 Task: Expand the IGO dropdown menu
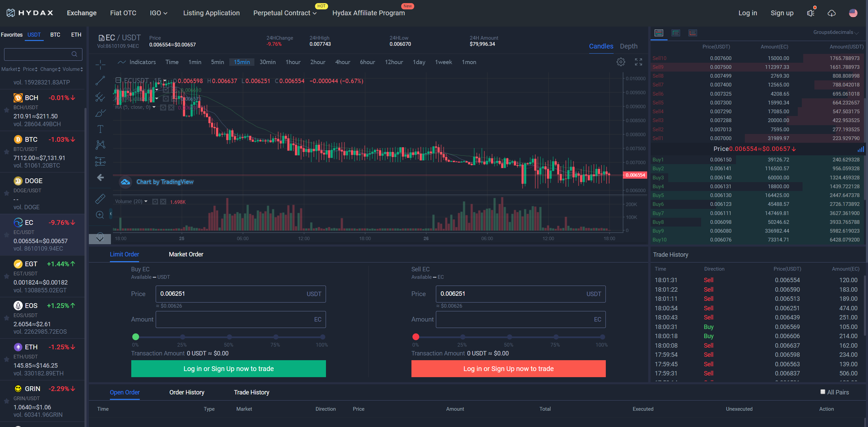pyautogui.click(x=159, y=13)
